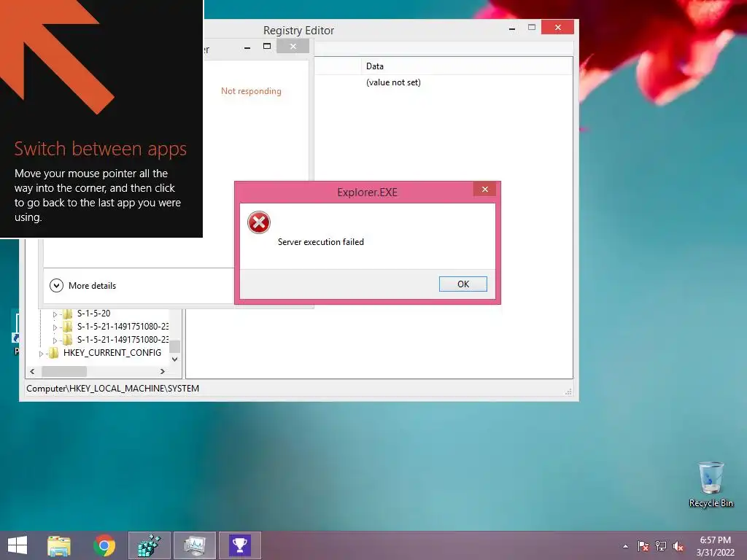
Task: Select the '(value not set)' data cell
Action: [393, 82]
